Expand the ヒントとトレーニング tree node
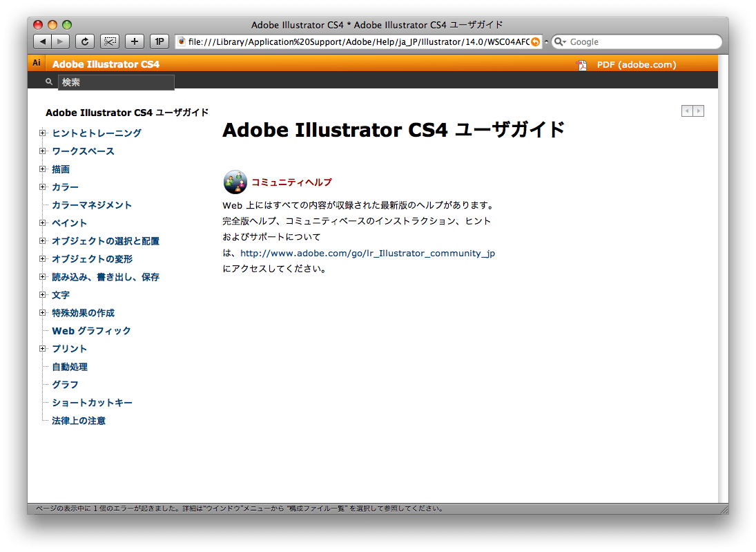The width and height of the screenshot is (756, 552). click(x=42, y=133)
